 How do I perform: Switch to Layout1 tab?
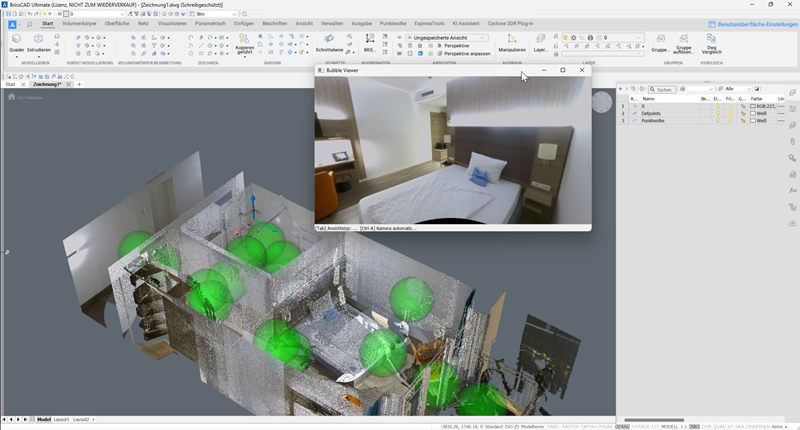coord(61,419)
